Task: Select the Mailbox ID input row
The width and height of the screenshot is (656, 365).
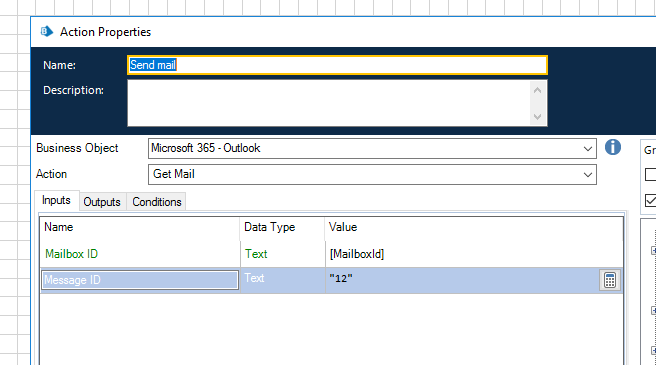Action: click(331, 254)
